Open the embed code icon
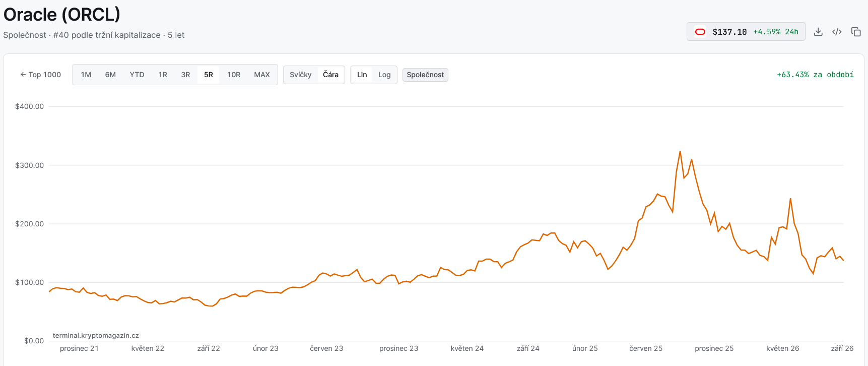Viewport: 868px width, 366px height. pos(837,32)
